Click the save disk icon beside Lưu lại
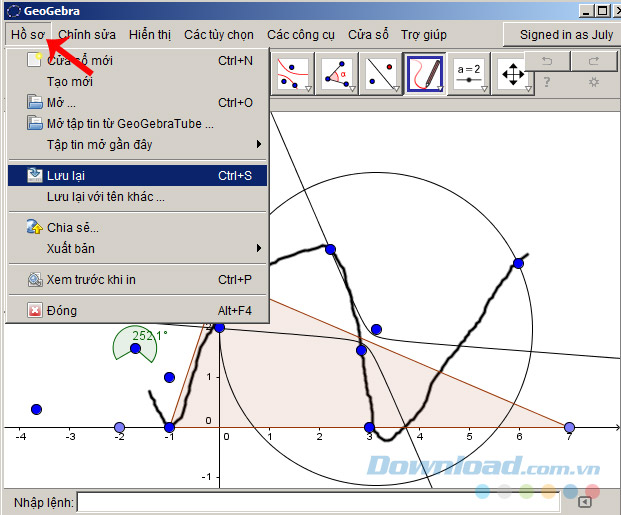Image resolution: width=621 pixels, height=515 pixels. coord(35,175)
